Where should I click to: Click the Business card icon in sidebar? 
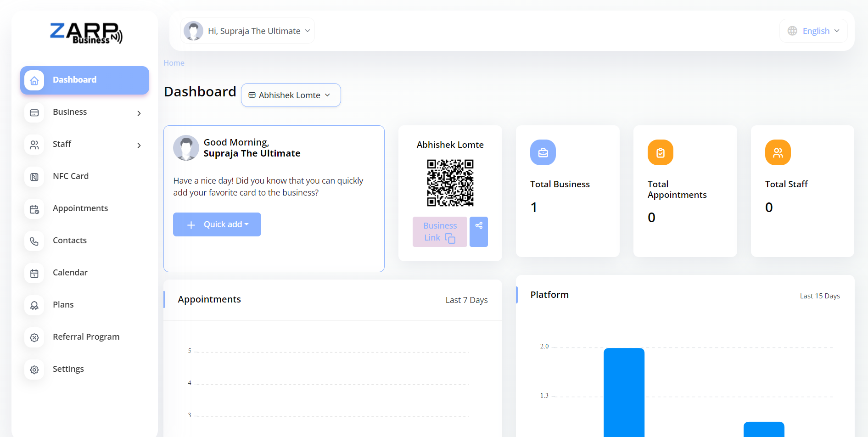click(x=34, y=112)
